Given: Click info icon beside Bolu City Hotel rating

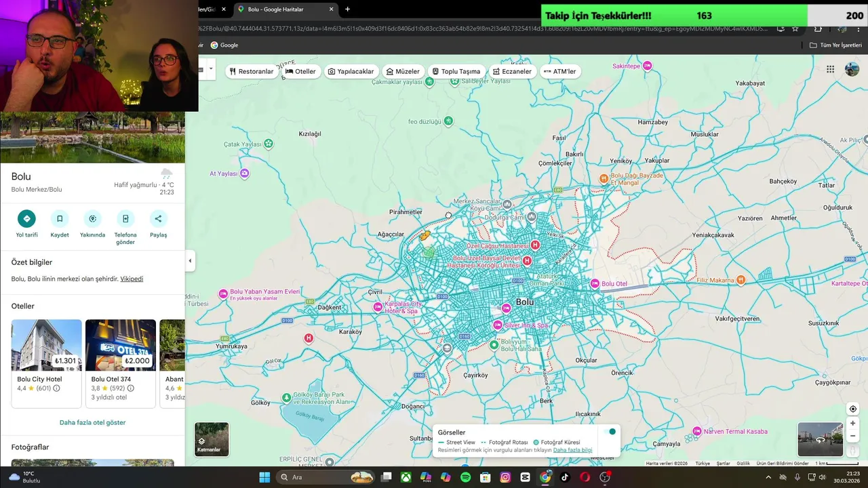Looking at the screenshot, I should pyautogui.click(x=56, y=388).
